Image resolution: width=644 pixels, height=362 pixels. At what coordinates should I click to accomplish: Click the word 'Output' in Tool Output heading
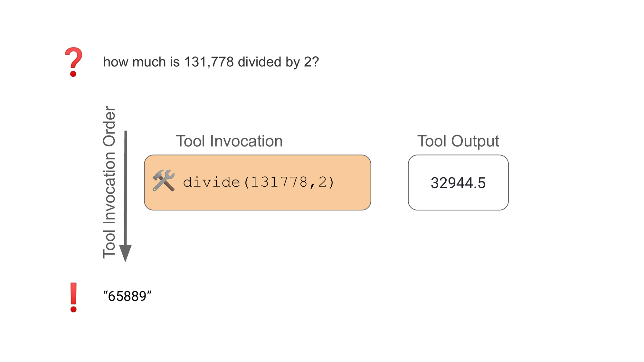(x=475, y=141)
